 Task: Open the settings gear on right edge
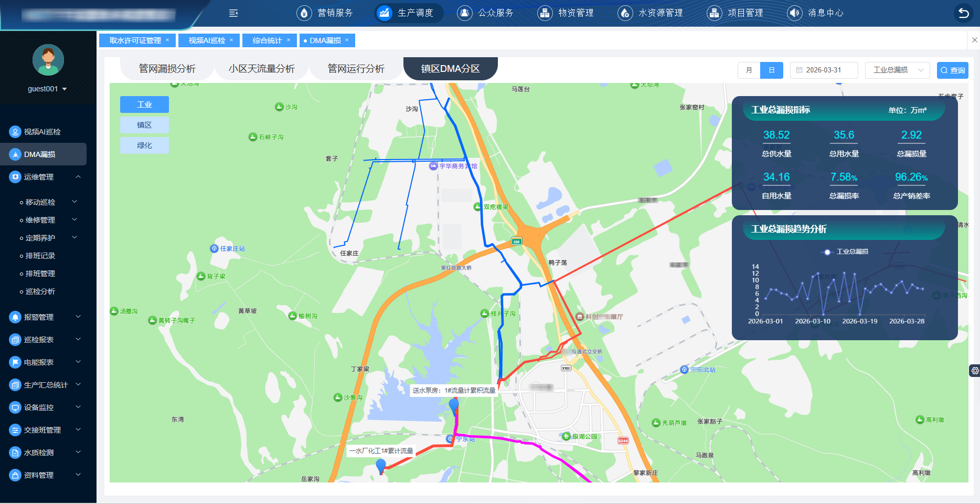[x=975, y=371]
